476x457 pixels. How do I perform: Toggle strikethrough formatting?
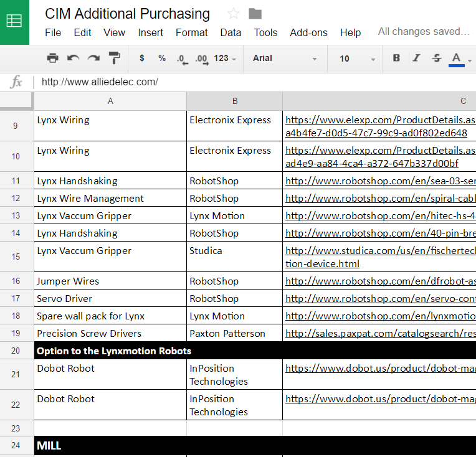(437, 58)
